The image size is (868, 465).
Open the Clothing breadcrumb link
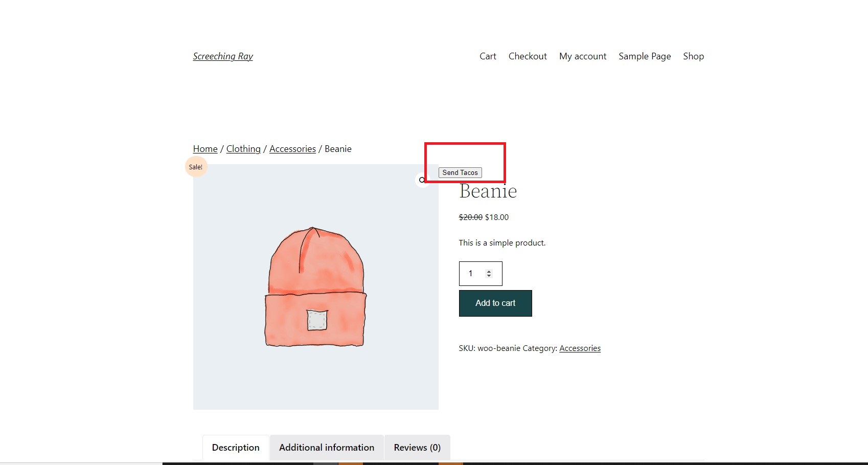[x=243, y=148]
